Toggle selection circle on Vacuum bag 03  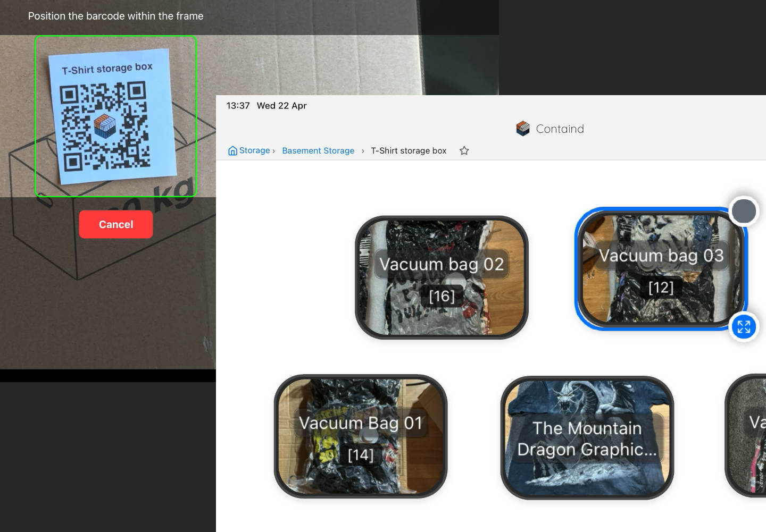[x=744, y=211]
